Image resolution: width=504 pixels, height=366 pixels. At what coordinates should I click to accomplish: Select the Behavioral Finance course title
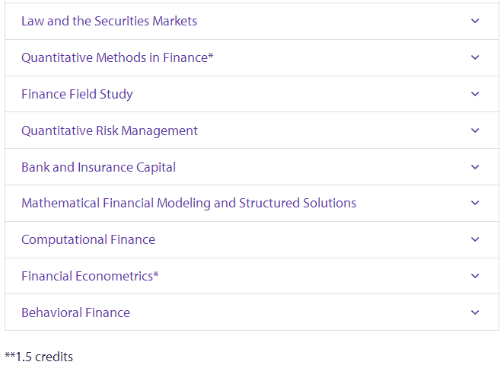pyautogui.click(x=76, y=313)
